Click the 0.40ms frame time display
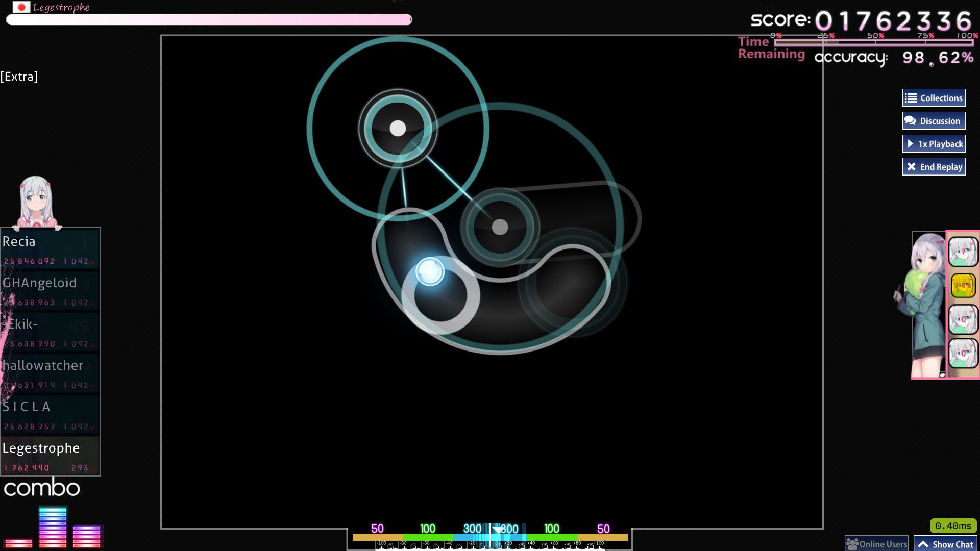The width and height of the screenshot is (980, 551). click(x=953, y=525)
